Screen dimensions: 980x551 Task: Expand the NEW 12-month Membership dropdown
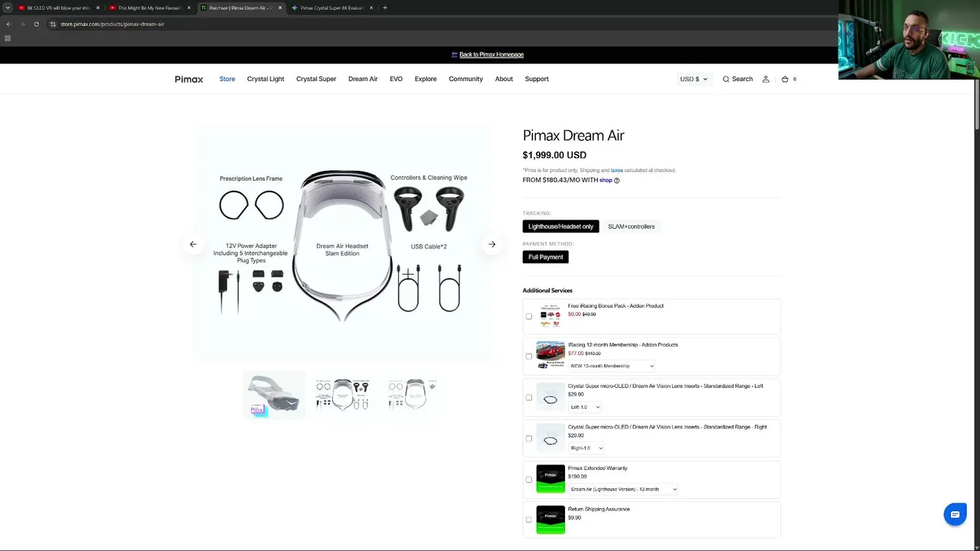point(612,366)
